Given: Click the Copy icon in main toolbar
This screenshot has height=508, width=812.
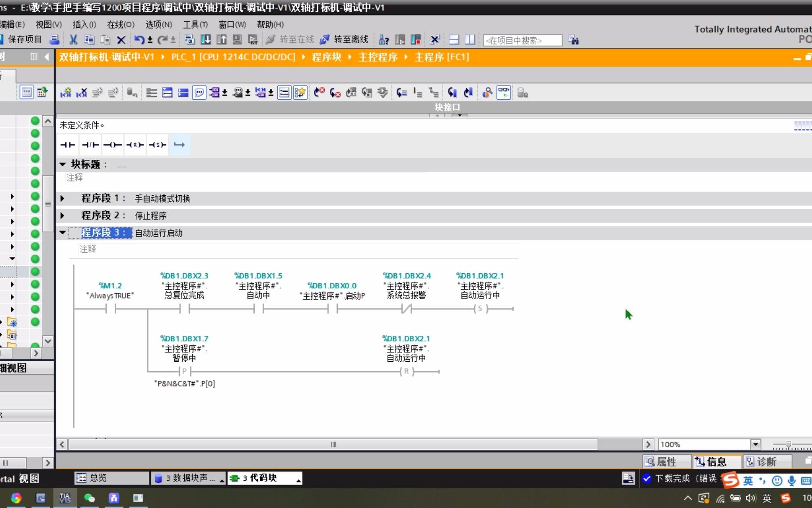Looking at the screenshot, I should pyautogui.click(x=89, y=40).
